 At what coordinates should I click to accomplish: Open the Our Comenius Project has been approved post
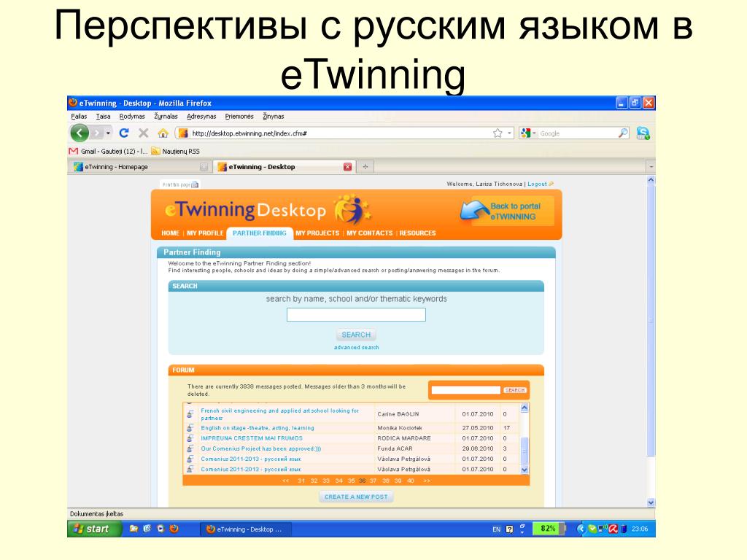tap(260, 448)
